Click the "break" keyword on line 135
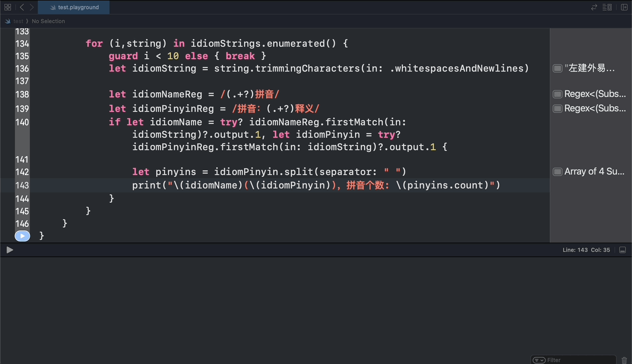 tap(240, 56)
